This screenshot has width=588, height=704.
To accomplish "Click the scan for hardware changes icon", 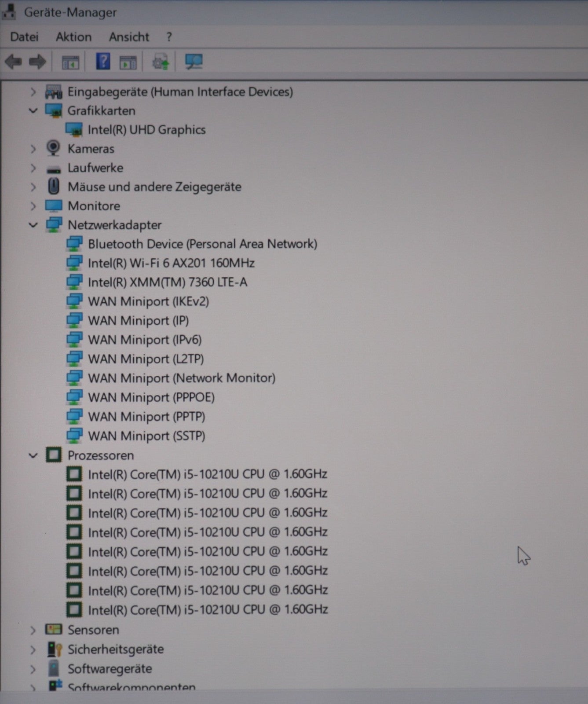I will point(194,62).
